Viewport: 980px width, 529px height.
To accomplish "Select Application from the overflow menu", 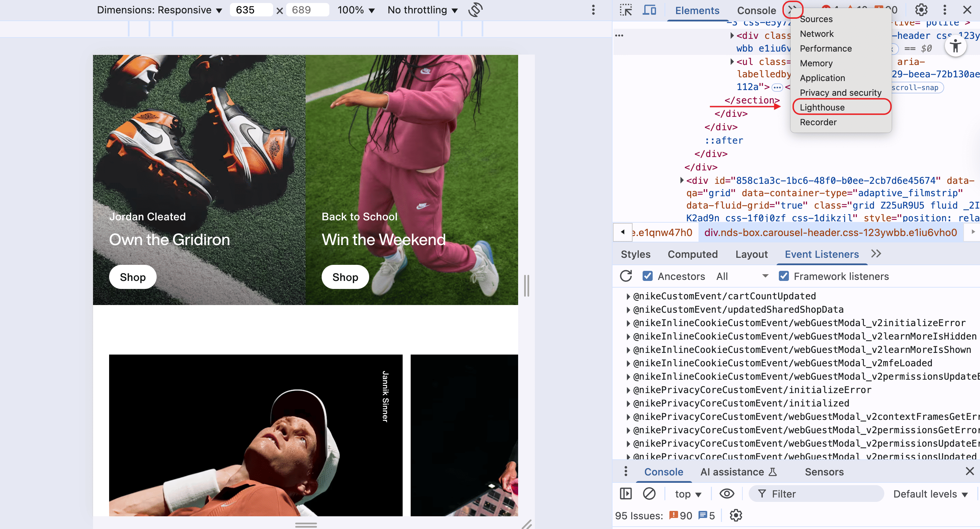I will [841, 78].
